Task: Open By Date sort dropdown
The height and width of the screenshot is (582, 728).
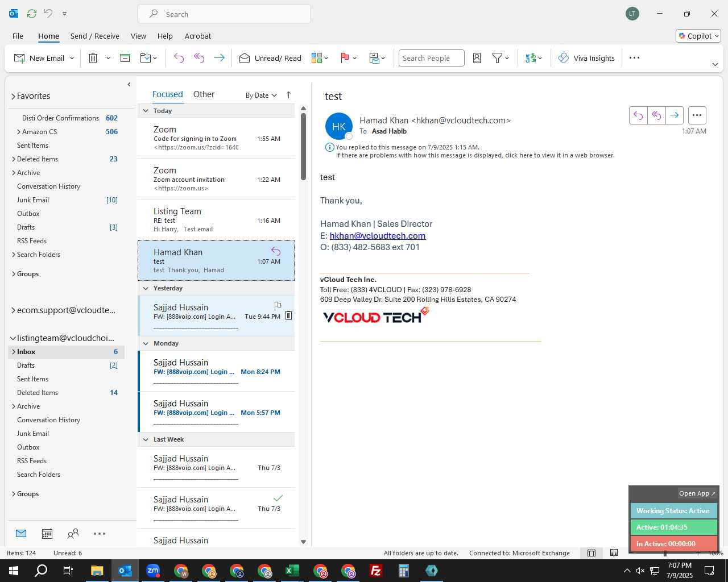Action: [261, 95]
